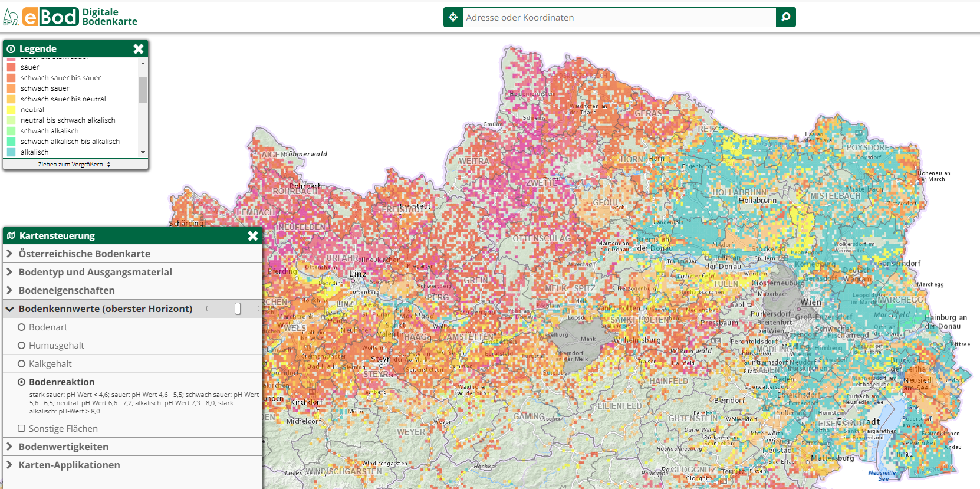Click the eBod logo
980x489 pixels.
(x=51, y=17)
